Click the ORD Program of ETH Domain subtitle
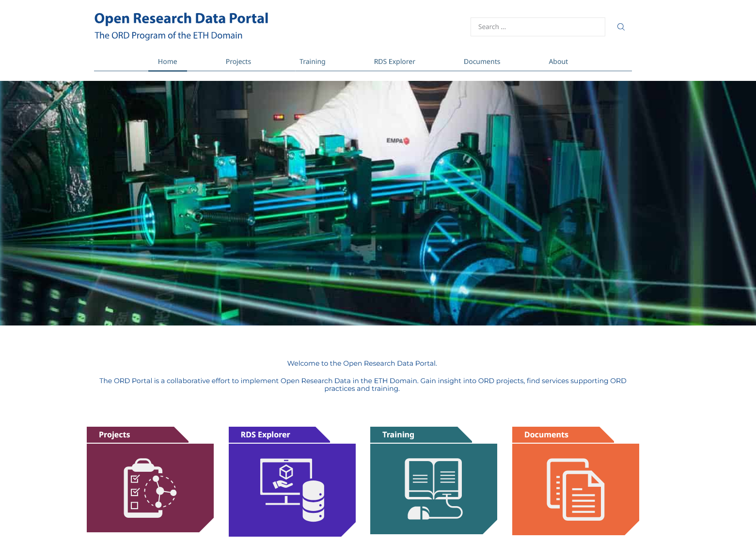This screenshot has height=557, width=756. tap(168, 35)
